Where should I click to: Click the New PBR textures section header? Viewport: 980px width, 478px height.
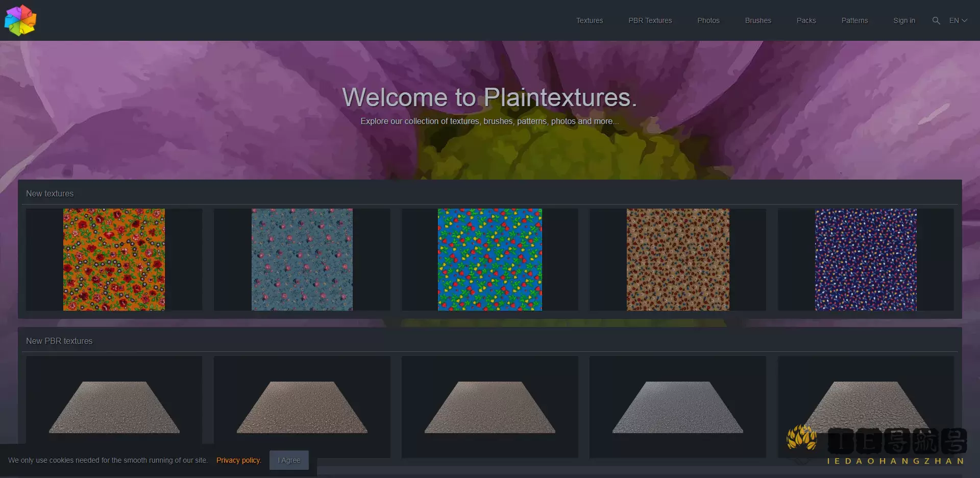coord(59,341)
